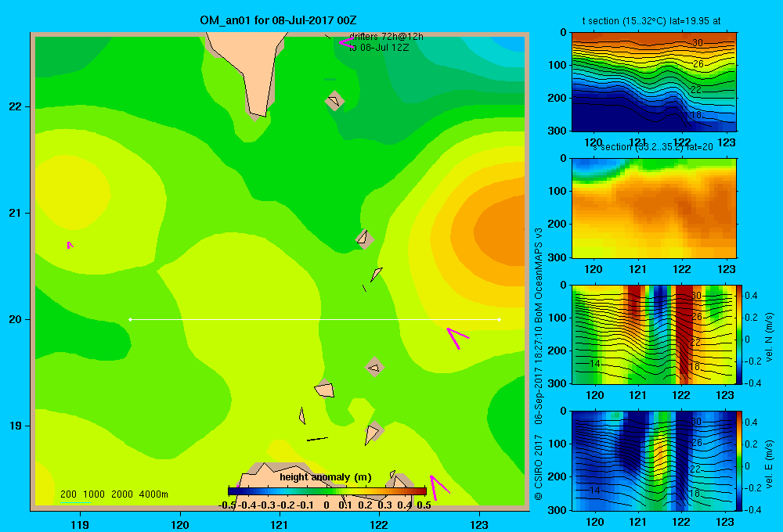The width and height of the screenshot is (783, 532).
Task: Click latitude label 21 on map axis
Action: pyautogui.click(x=15, y=213)
